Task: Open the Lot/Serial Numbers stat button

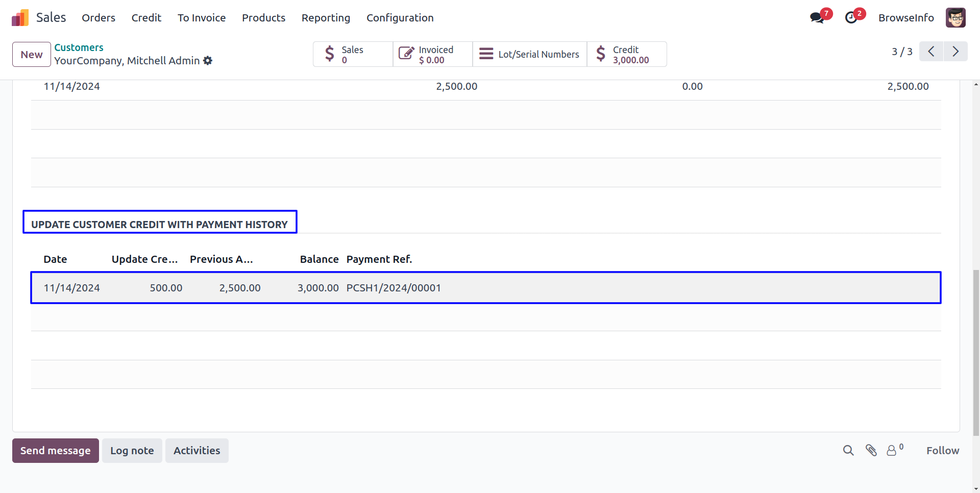Action: pos(530,54)
